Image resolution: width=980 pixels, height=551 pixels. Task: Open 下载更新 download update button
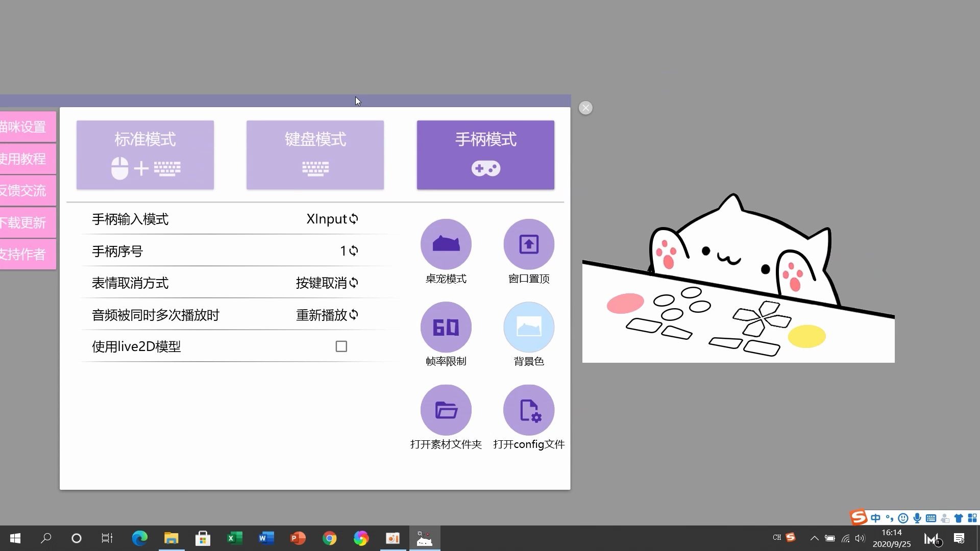coord(28,222)
